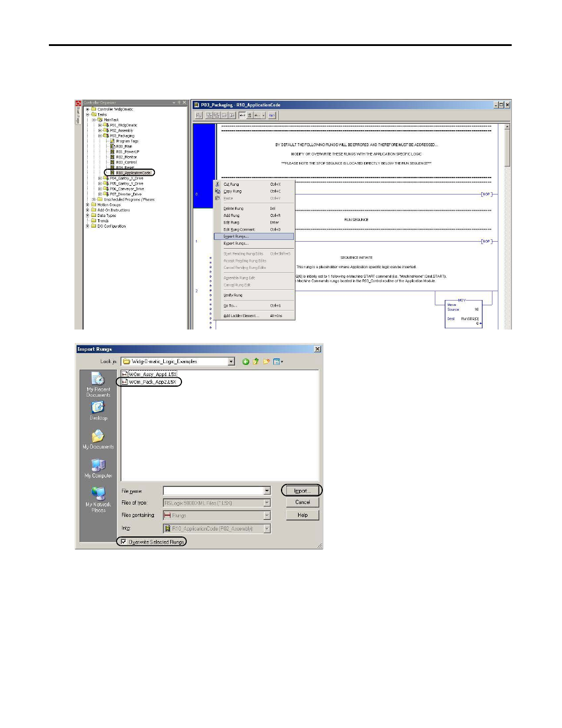
Task: Go back to last folder visited
Action: [246, 361]
